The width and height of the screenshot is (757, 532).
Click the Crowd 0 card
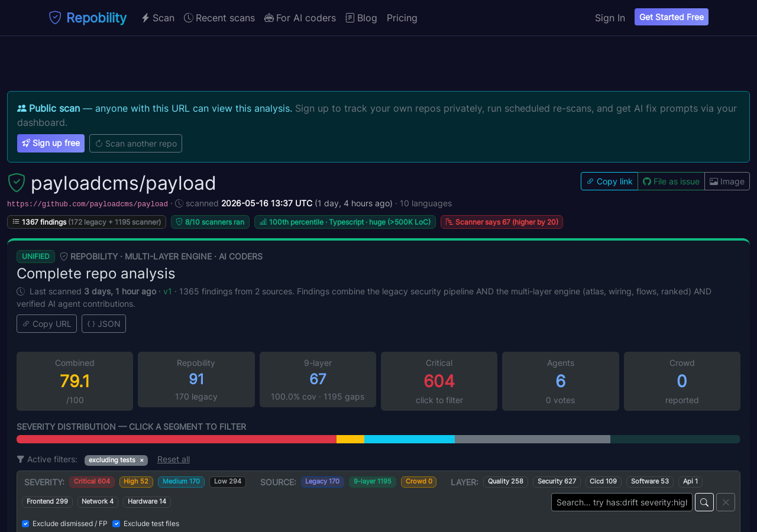[682, 381]
